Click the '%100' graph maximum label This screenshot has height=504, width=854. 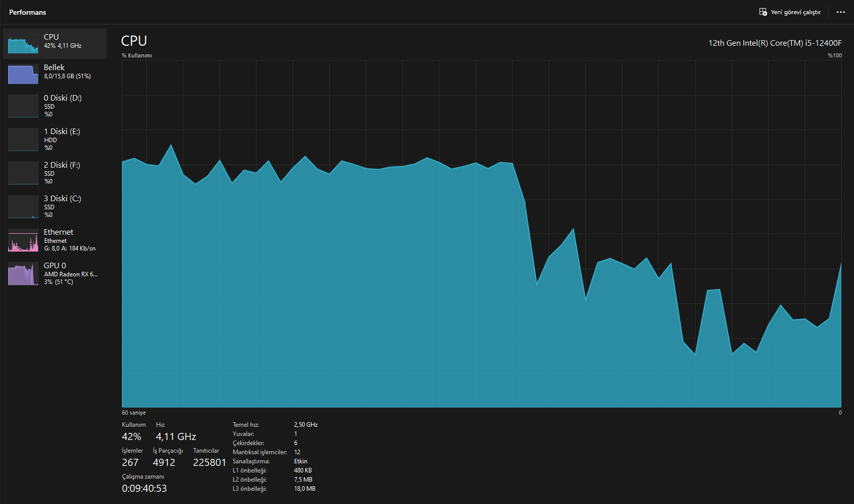[835, 55]
